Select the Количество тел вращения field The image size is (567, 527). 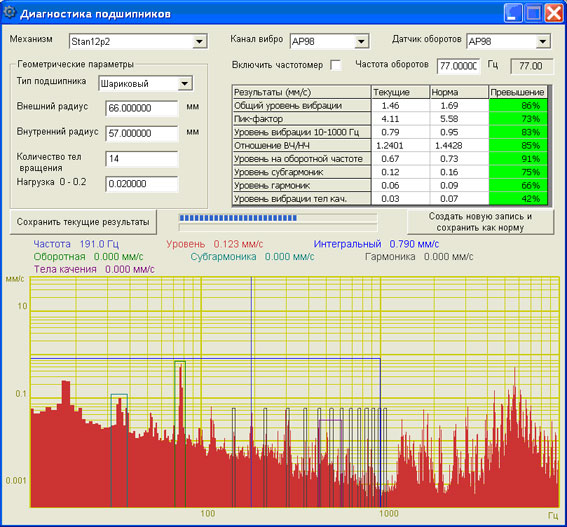point(142,159)
